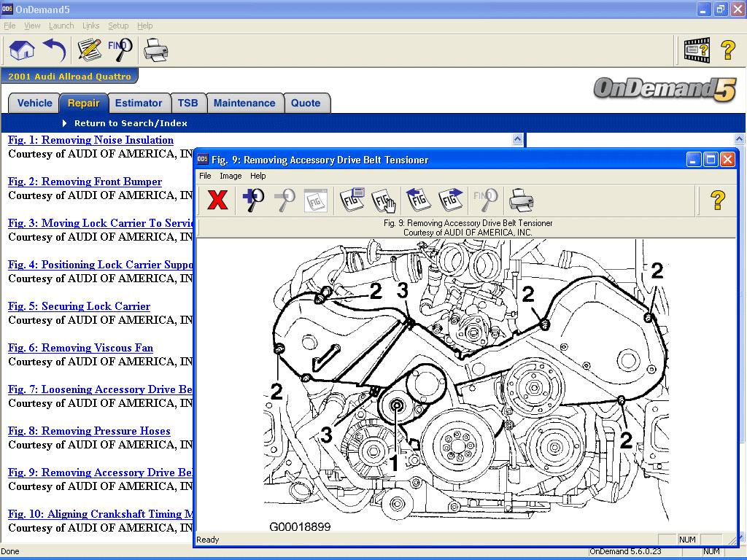Open the View menu
The width and height of the screenshot is (747, 560).
(32, 26)
